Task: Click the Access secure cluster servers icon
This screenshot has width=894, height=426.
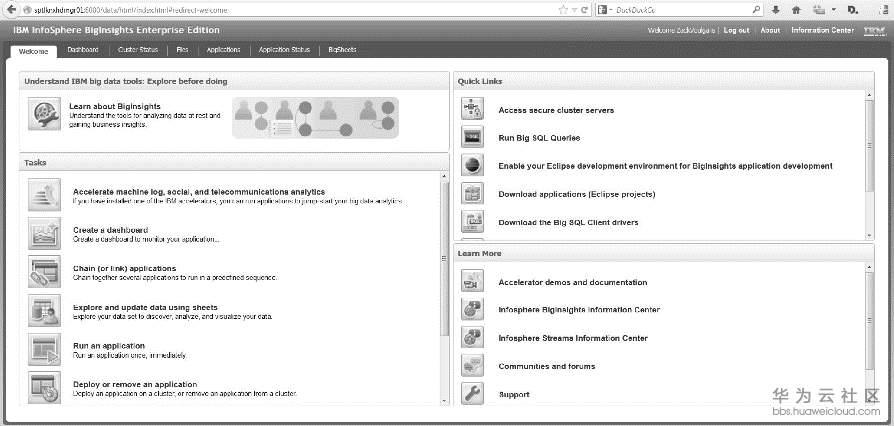Action: 473,109
